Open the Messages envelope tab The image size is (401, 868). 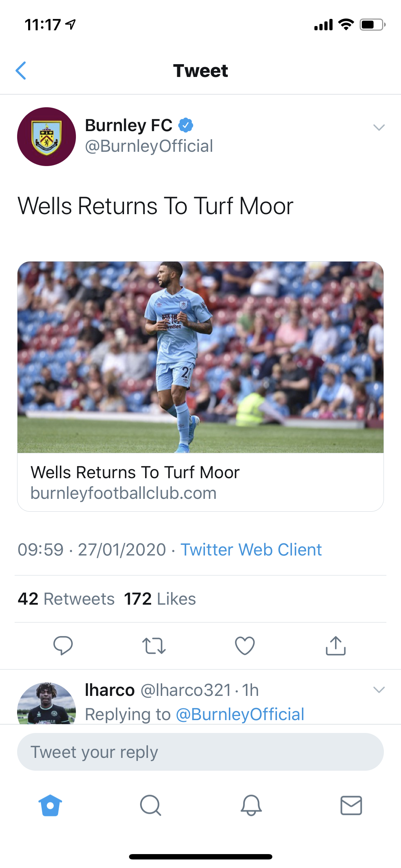click(351, 805)
